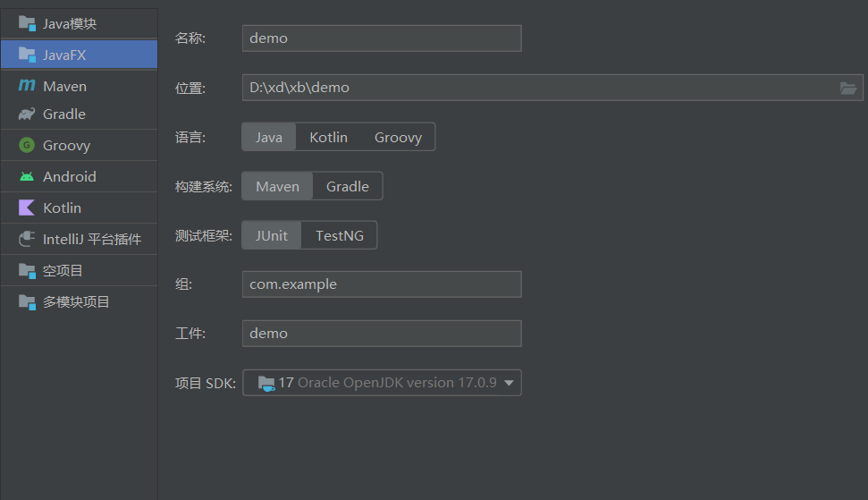This screenshot has width=868, height=500.
Task: Select the JavaFX project type
Action: [x=80, y=55]
